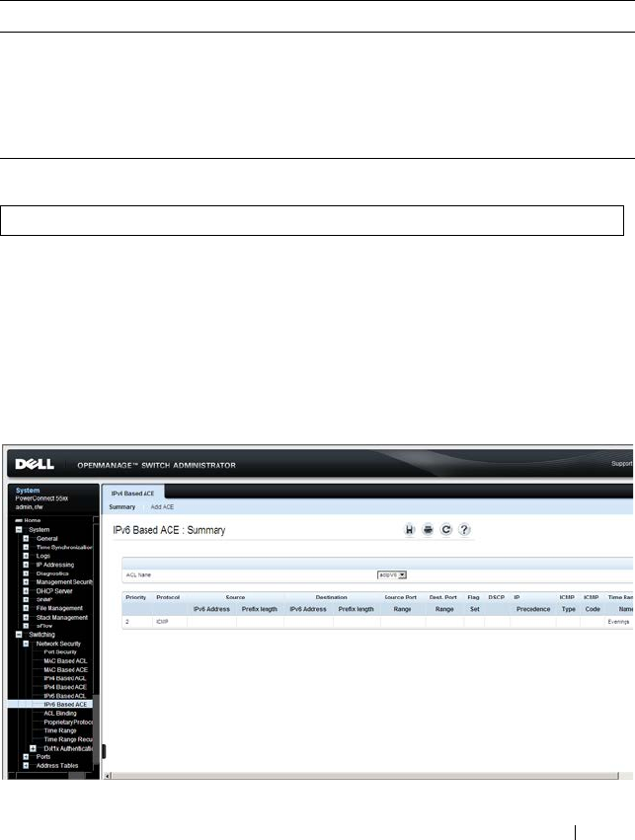Open the IPv4 Based ACE page
635x840 pixels.
click(x=65, y=687)
